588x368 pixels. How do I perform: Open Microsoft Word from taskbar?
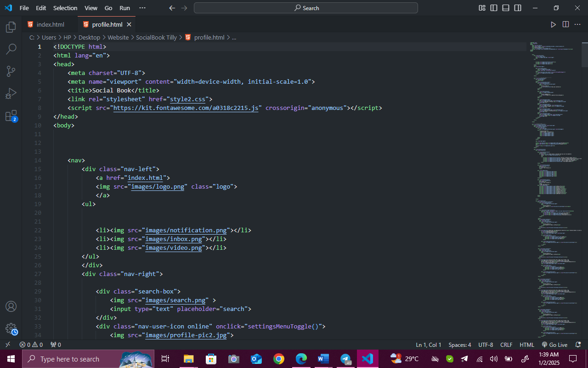323,359
